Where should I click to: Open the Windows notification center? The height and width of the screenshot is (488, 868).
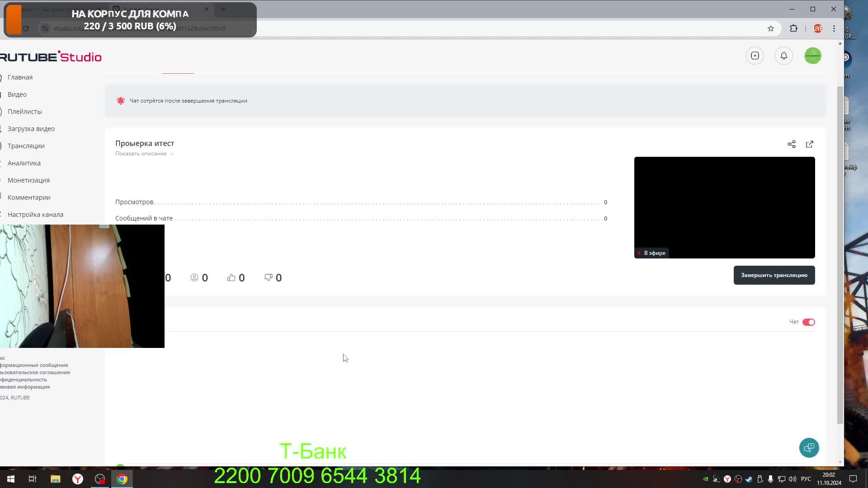tap(853, 479)
